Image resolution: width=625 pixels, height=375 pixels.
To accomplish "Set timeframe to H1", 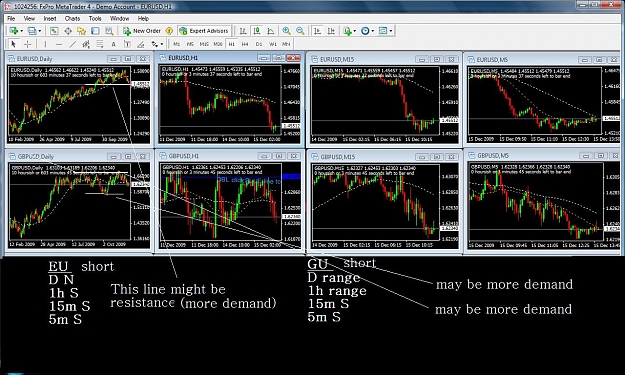I will coord(232,44).
